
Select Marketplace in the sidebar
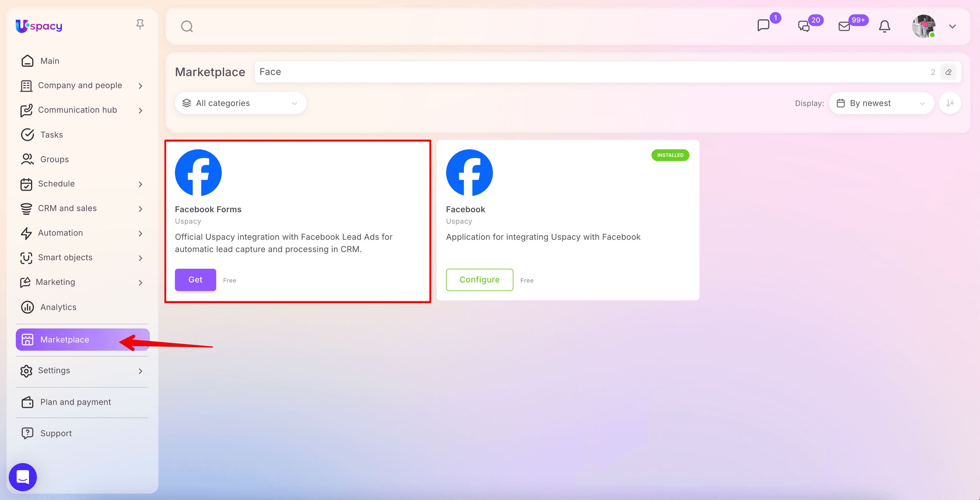coord(82,339)
